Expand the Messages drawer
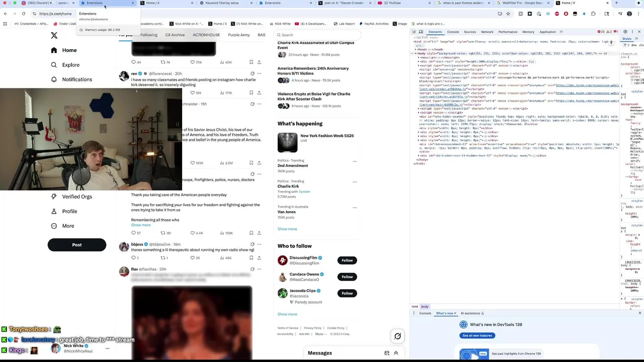 point(396,353)
